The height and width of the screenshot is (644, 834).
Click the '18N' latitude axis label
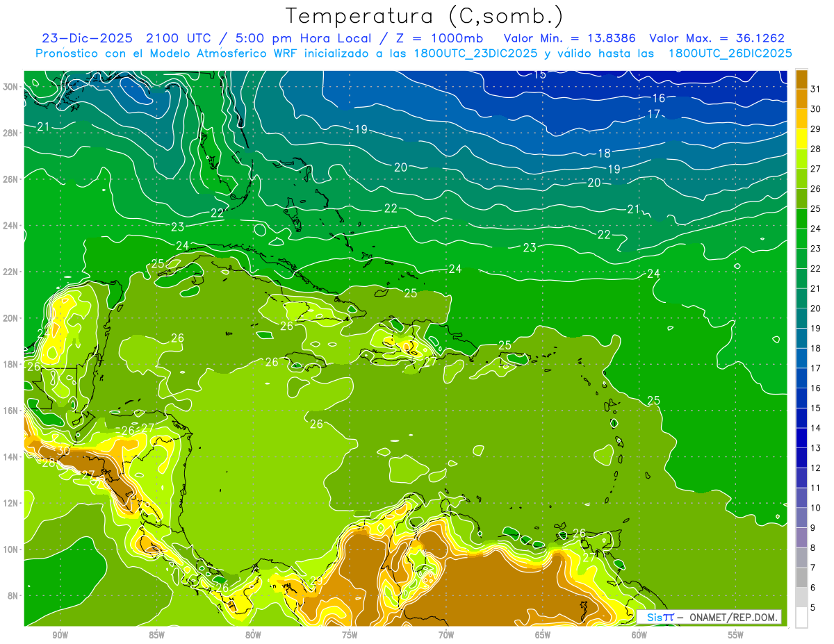(x=12, y=364)
